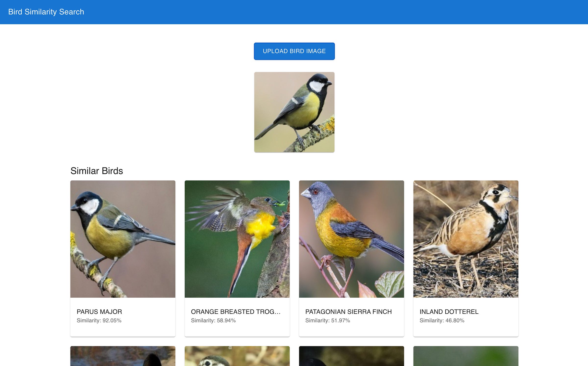Click the PARUS MAJOR card title
The image size is (588, 366).
point(99,312)
